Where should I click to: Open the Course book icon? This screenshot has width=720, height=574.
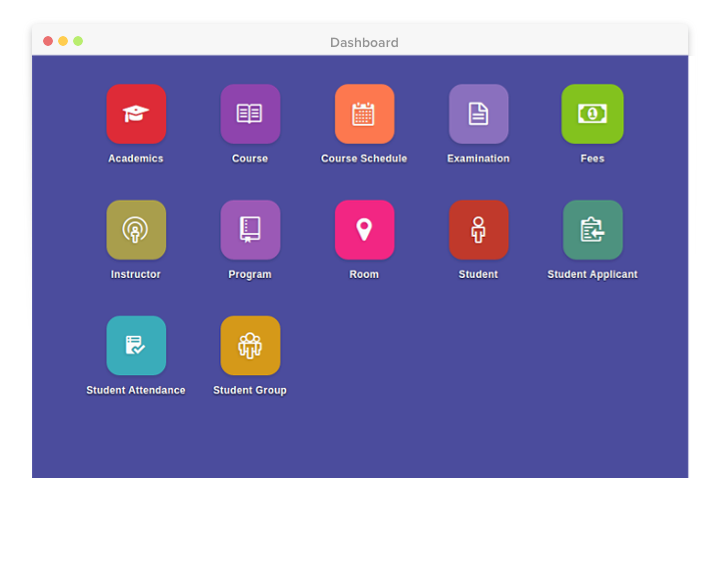250,114
